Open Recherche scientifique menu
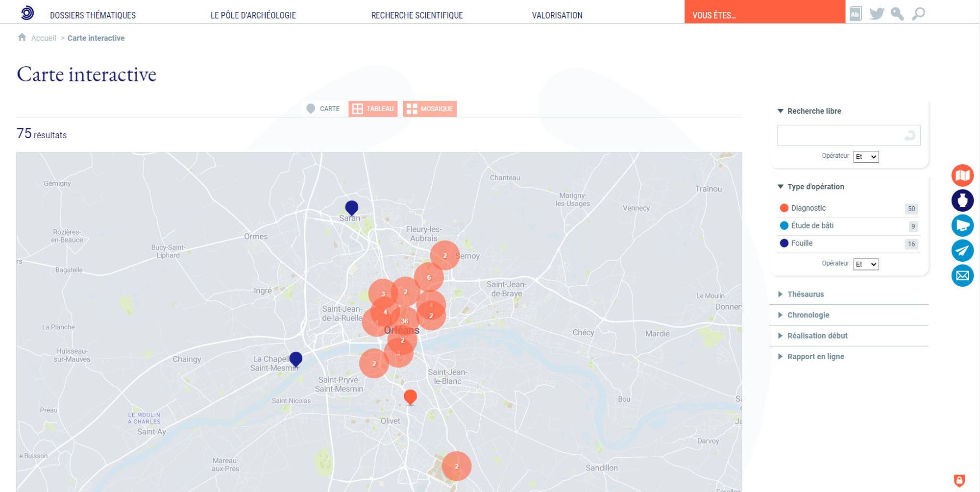This screenshot has height=492, width=980. [417, 15]
